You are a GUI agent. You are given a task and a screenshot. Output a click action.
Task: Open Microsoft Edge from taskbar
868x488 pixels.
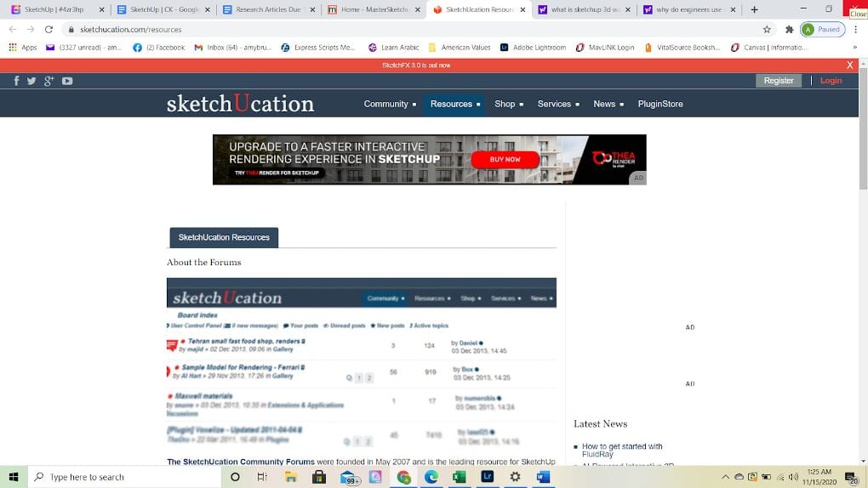431,477
